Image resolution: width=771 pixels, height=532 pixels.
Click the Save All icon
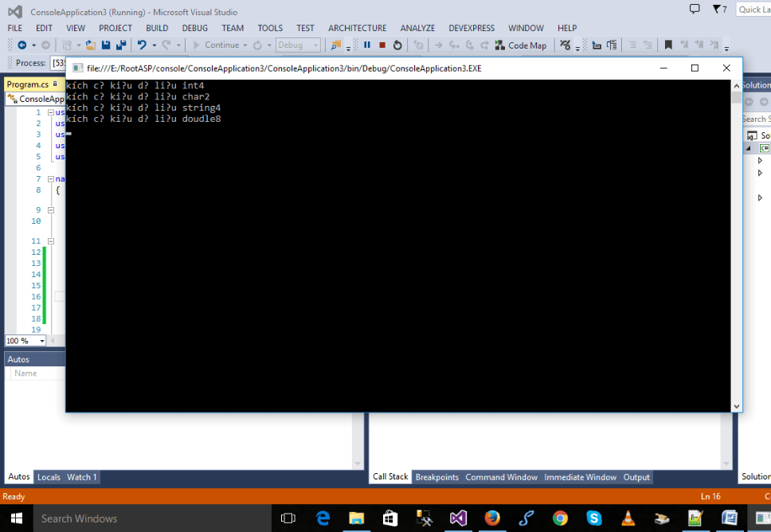tap(121, 45)
